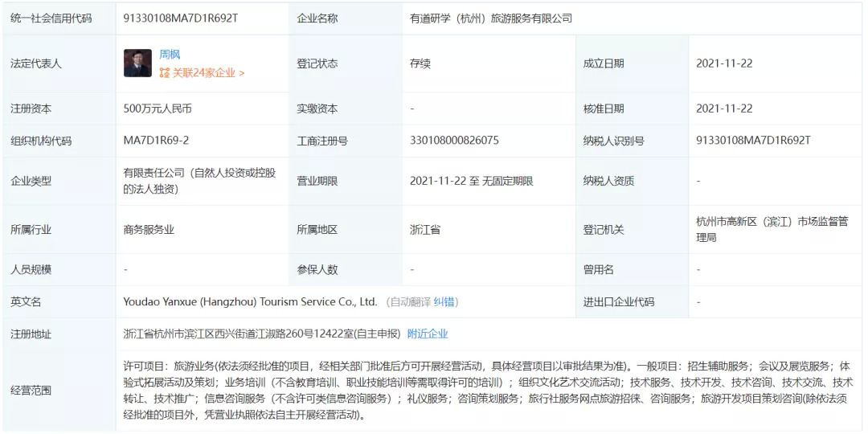Click the business registration number 330108000826075
This screenshot has width=868, height=434.
454,141
